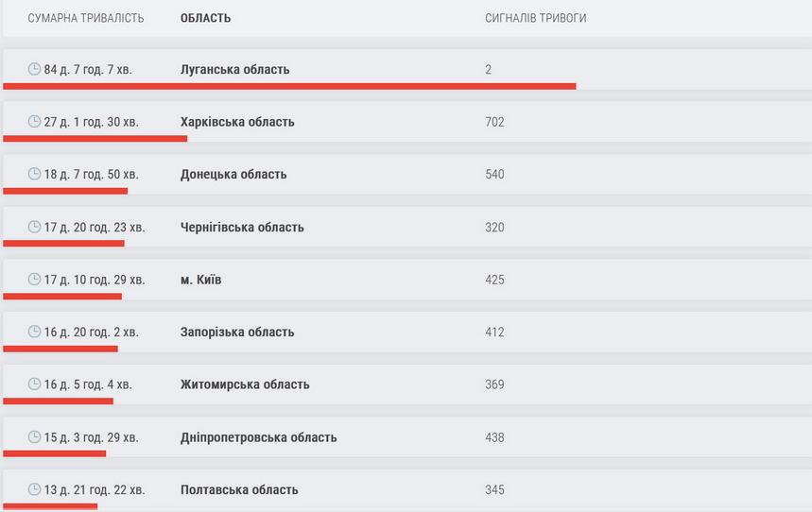The width and height of the screenshot is (812, 512).
Task: Select the м. Київ region name
Action: pyautogui.click(x=200, y=280)
